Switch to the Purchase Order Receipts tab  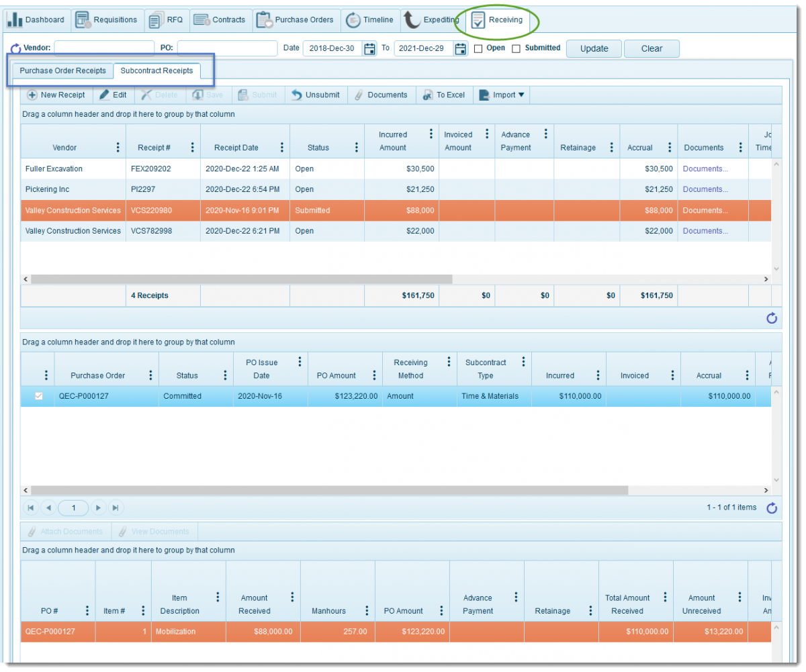pyautogui.click(x=62, y=70)
